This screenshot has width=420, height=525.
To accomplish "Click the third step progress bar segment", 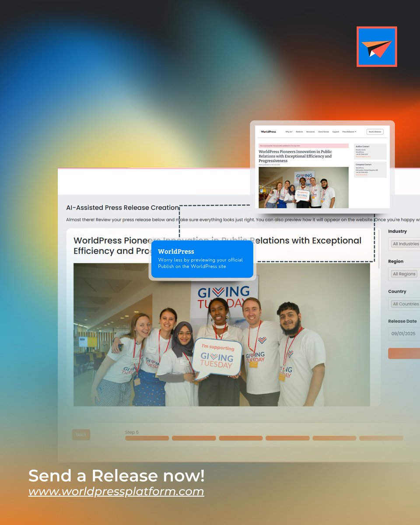I will [241, 438].
